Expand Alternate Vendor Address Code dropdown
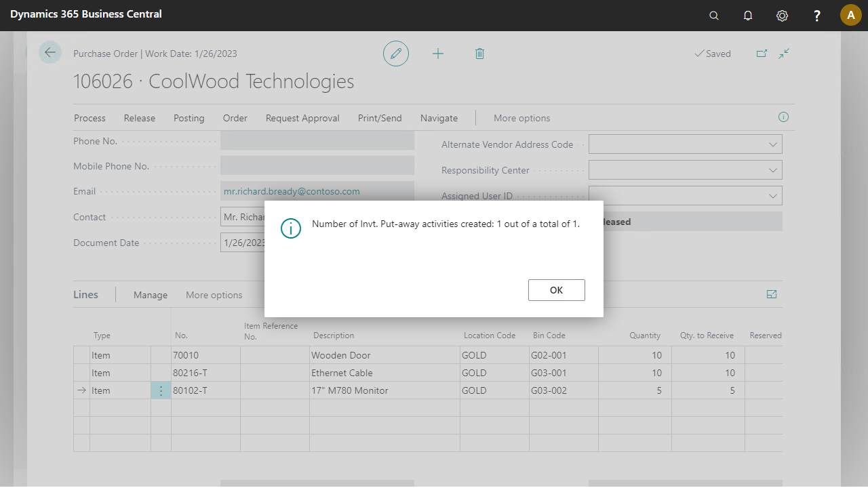Image resolution: width=868 pixels, height=488 pixels. (x=773, y=144)
